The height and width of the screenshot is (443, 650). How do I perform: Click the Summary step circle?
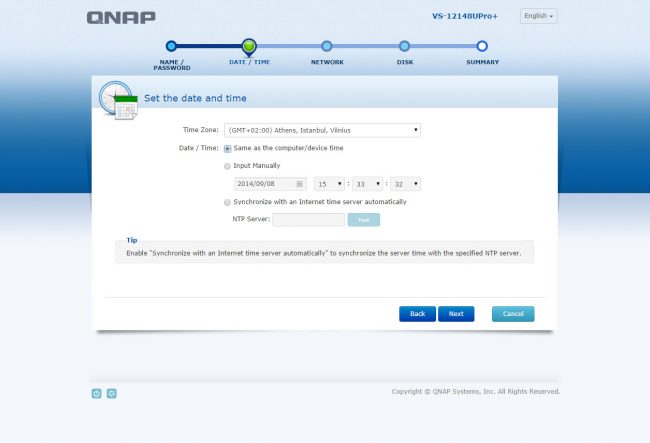[x=482, y=46]
